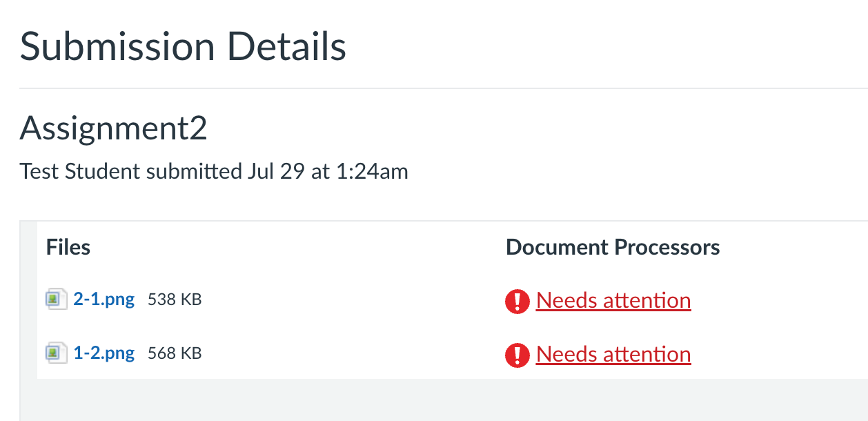868x421 pixels.
Task: Click the 568 KB file size text
Action: (x=175, y=353)
